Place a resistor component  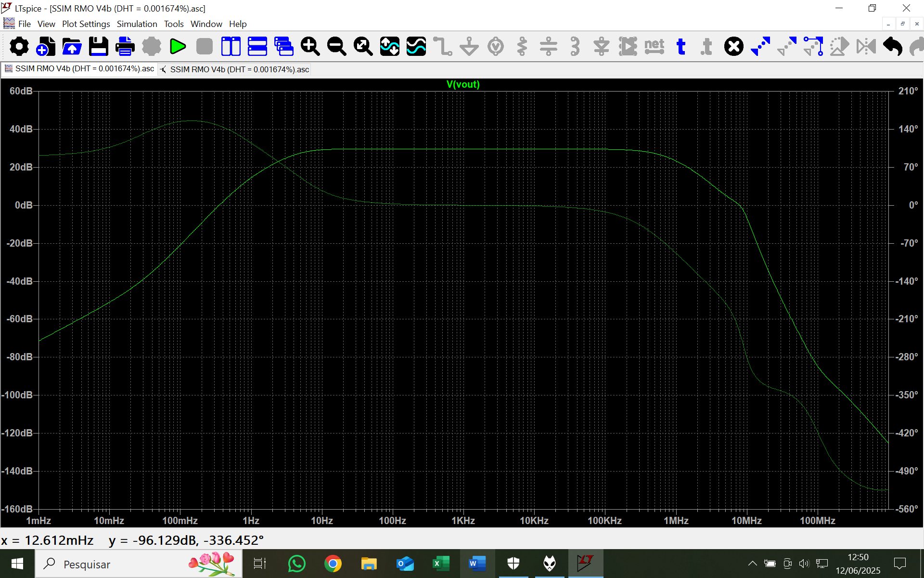(522, 47)
